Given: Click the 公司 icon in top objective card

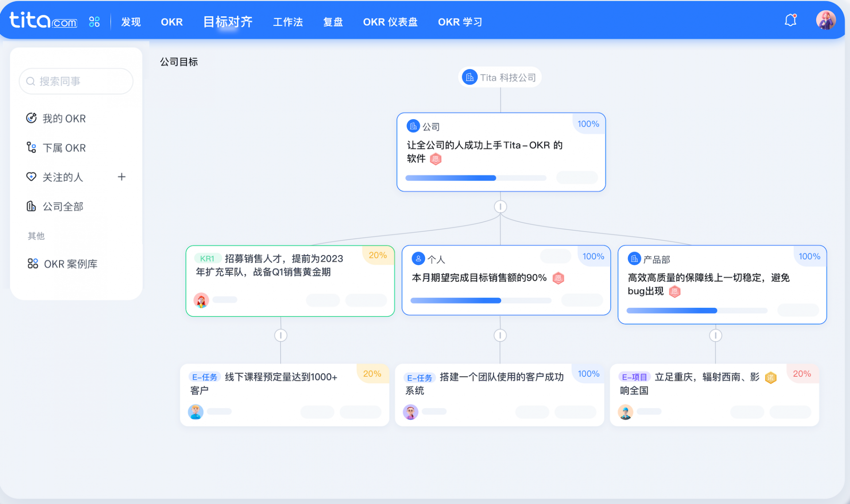Looking at the screenshot, I should pos(413,126).
